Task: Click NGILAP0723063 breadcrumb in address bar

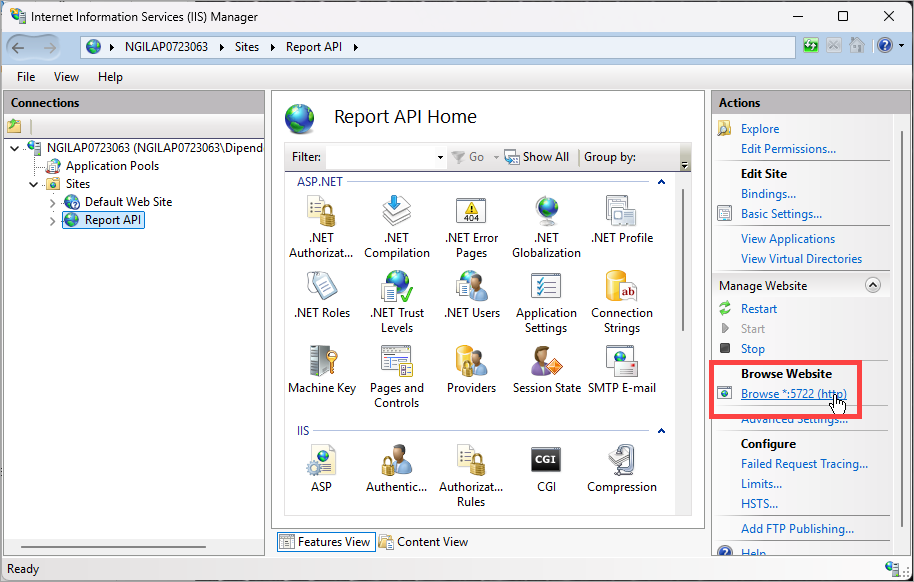Action: [x=166, y=47]
